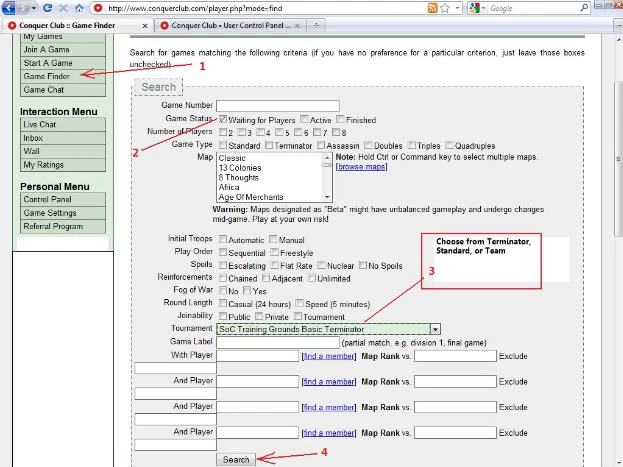Image resolution: width=623 pixels, height=467 pixels.
Task: Check the Freestyle play order box
Action: (x=275, y=252)
